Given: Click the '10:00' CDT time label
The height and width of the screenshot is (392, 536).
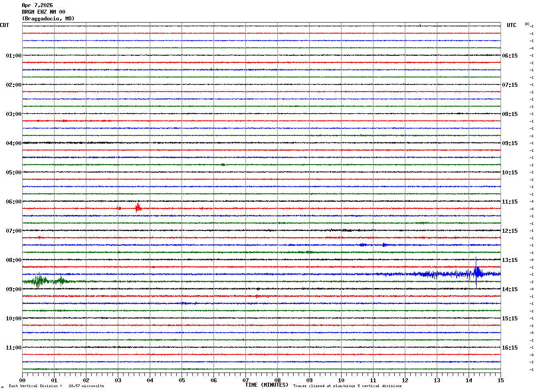Looking at the screenshot, I should [x=14, y=319].
